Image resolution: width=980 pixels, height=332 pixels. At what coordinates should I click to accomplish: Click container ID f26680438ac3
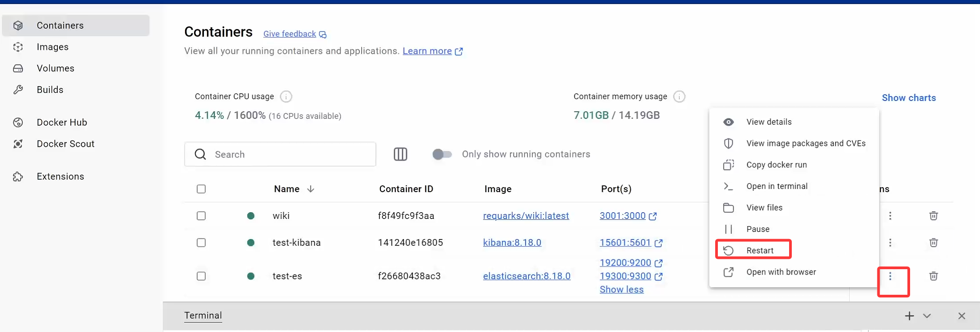pos(409,276)
